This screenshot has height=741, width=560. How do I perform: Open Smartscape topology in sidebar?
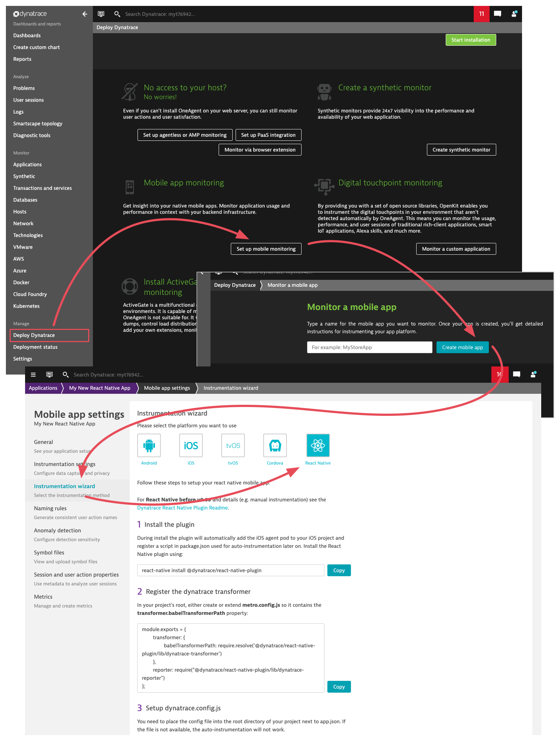click(x=38, y=123)
